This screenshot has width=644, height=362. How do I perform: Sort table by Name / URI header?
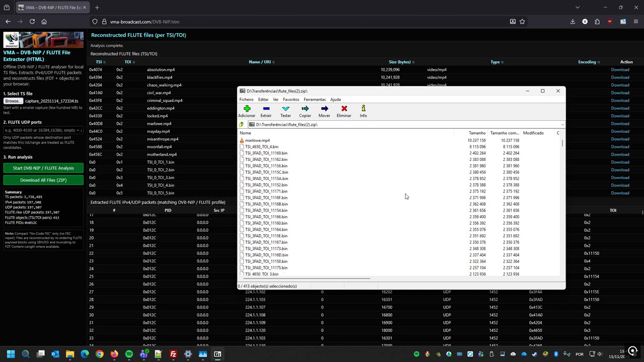tap(261, 62)
